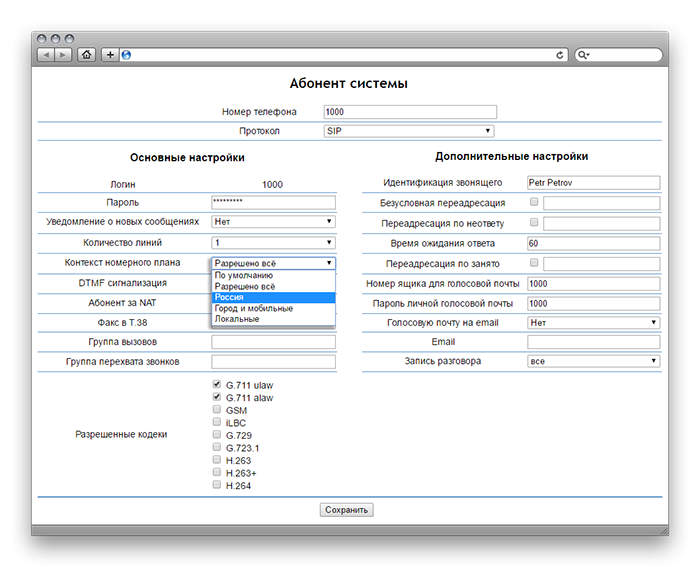Click the 'Абонент за NAT' label
Screen dimensions: 700x567
pyautogui.click(x=122, y=303)
